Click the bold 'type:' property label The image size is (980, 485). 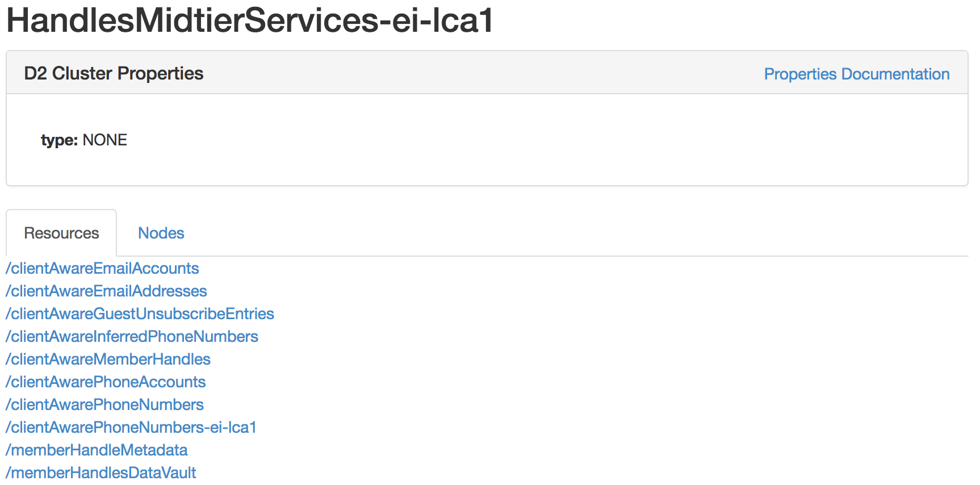59,140
